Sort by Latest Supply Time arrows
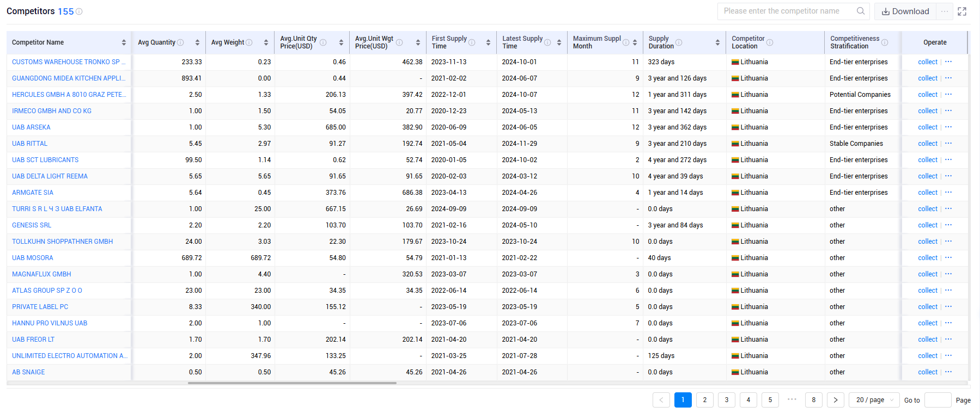 coord(559,42)
